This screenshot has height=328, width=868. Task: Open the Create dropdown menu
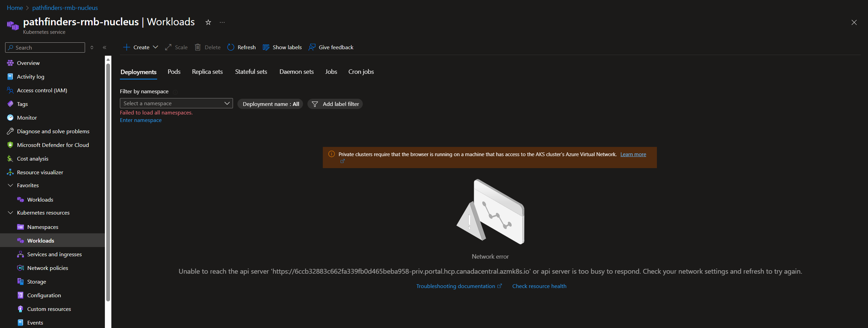click(140, 47)
